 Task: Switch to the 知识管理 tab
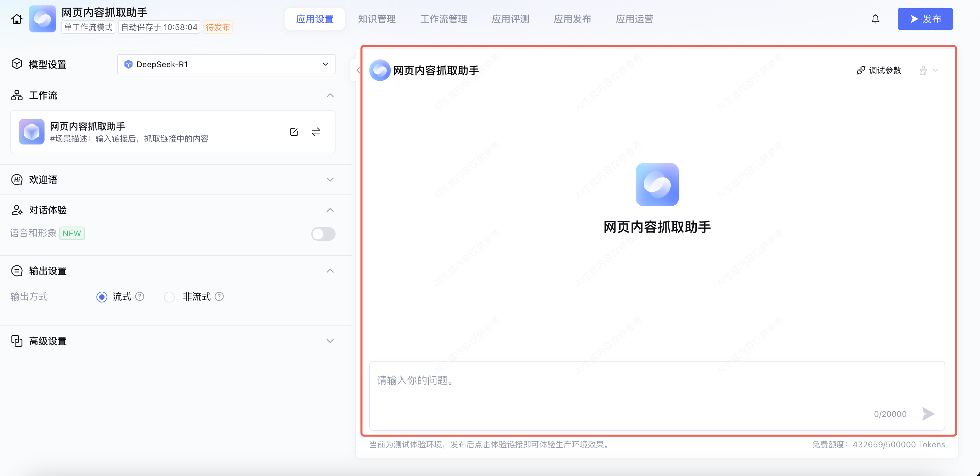coord(377,19)
